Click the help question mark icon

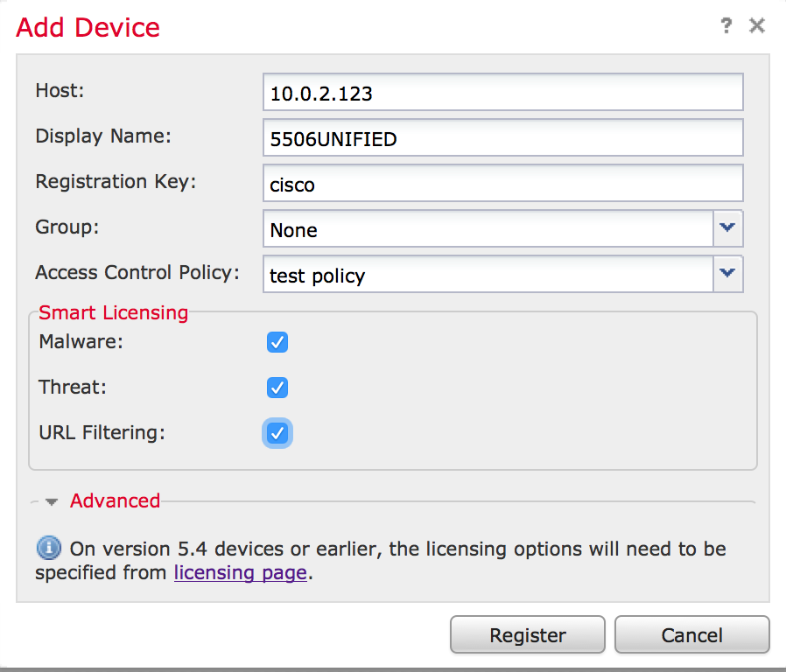tap(726, 26)
